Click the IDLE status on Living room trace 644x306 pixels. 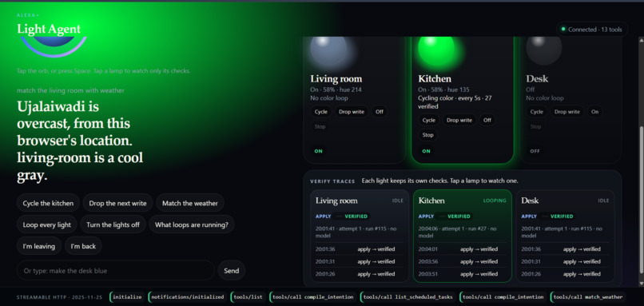[x=398, y=201]
